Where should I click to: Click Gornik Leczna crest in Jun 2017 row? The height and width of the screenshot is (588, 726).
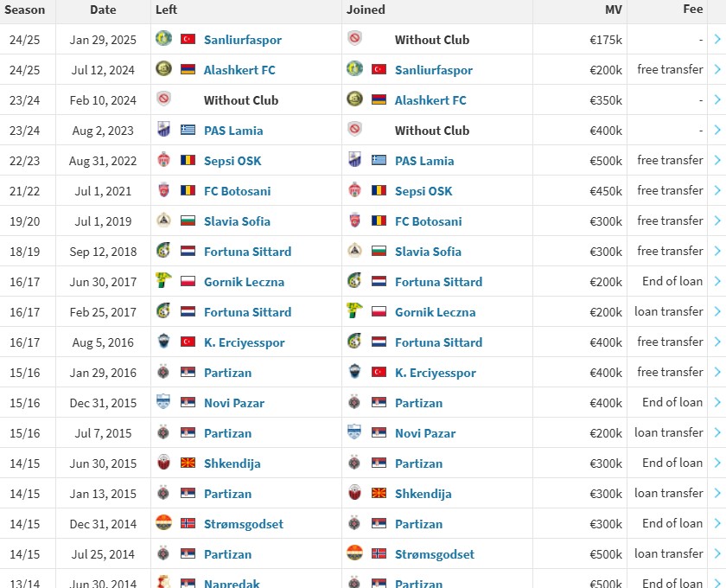(x=163, y=281)
